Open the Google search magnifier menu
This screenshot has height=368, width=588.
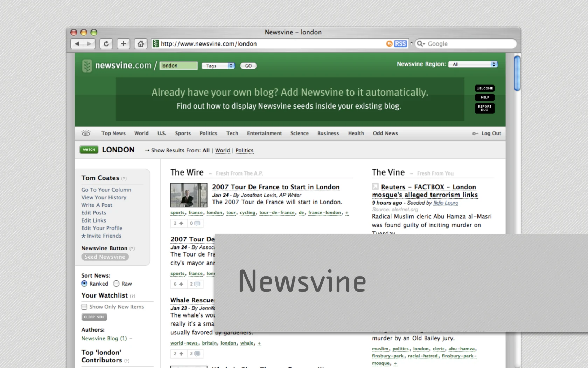(421, 44)
